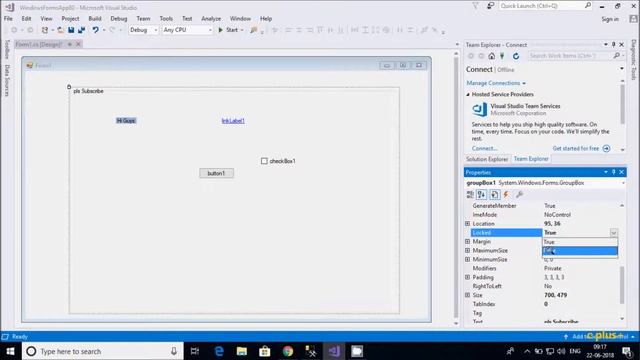Click button1 on the form designer
This screenshot has width=640, height=360.
point(216,173)
